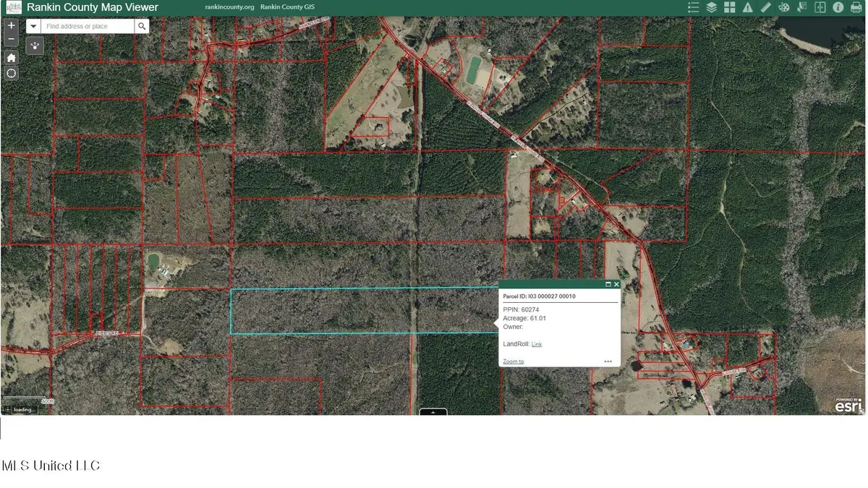868x488 pixels.
Task: Open the address search dropdown arrow
Action: click(x=33, y=25)
